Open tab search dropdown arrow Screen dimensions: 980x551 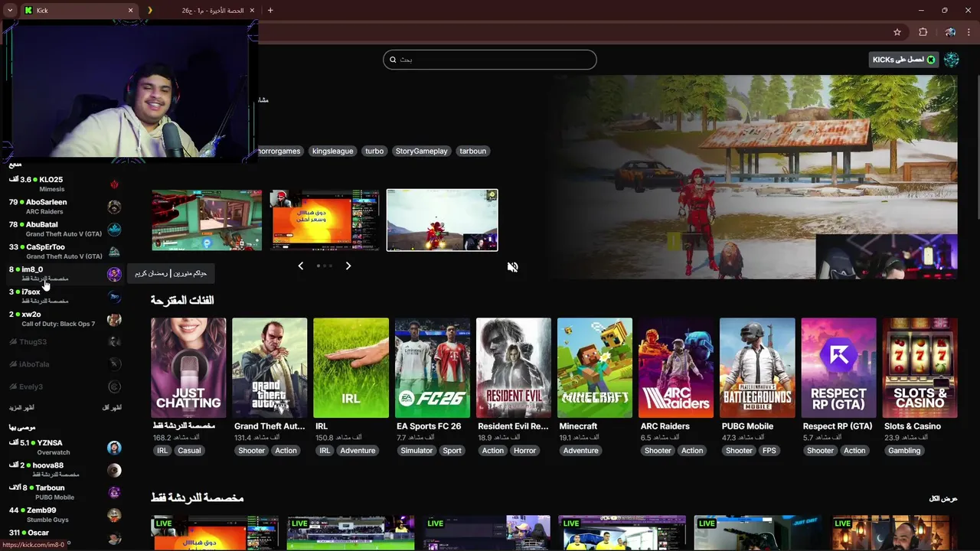point(10,10)
